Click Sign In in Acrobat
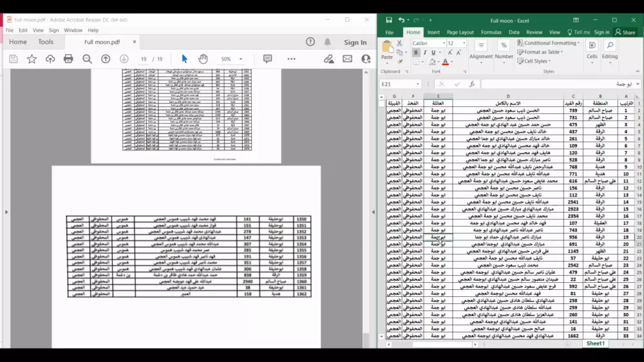Screen dimensions: 644x362 point(355,42)
